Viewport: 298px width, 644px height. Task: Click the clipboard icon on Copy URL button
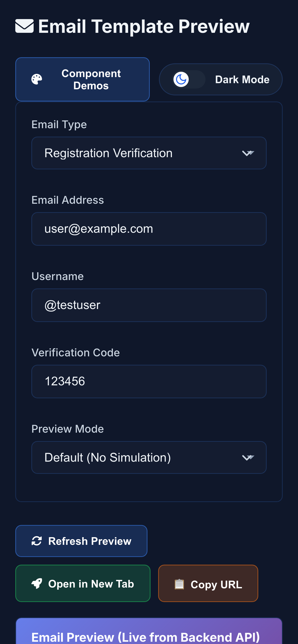[x=180, y=584]
